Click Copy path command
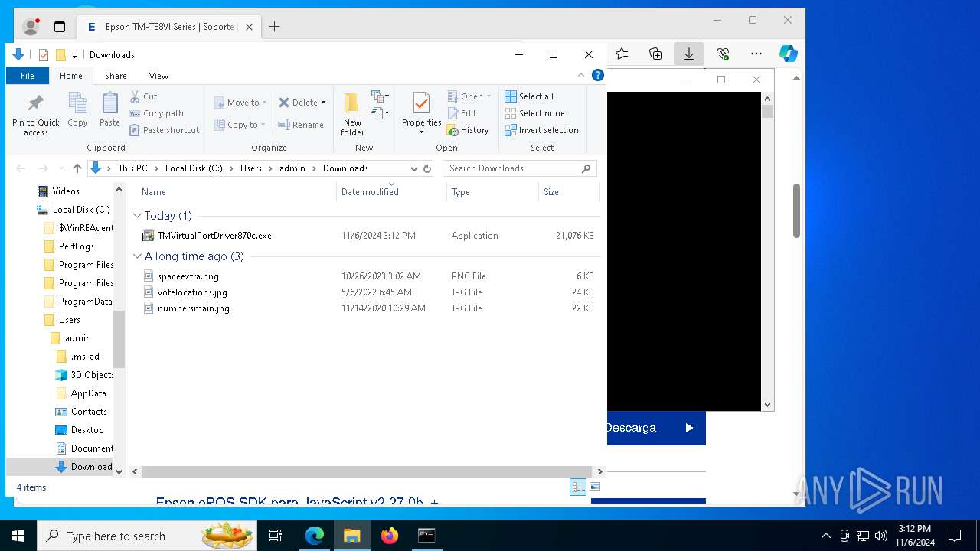980x551 pixels. (156, 113)
